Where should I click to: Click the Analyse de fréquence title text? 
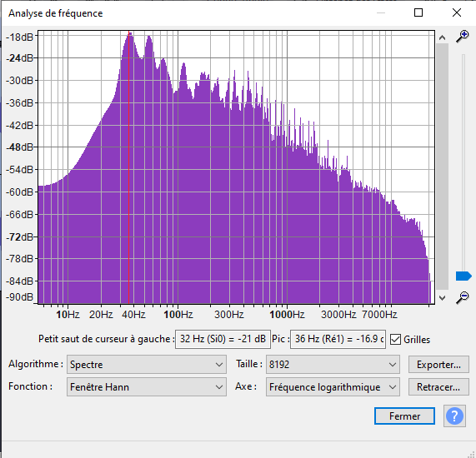tap(56, 13)
